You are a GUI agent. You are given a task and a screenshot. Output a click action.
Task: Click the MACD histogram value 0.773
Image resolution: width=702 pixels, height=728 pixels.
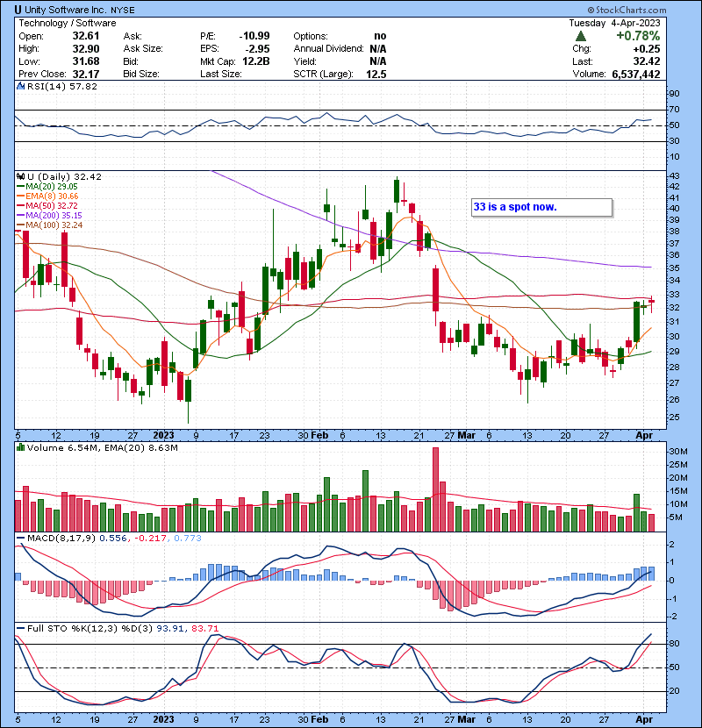(187, 539)
